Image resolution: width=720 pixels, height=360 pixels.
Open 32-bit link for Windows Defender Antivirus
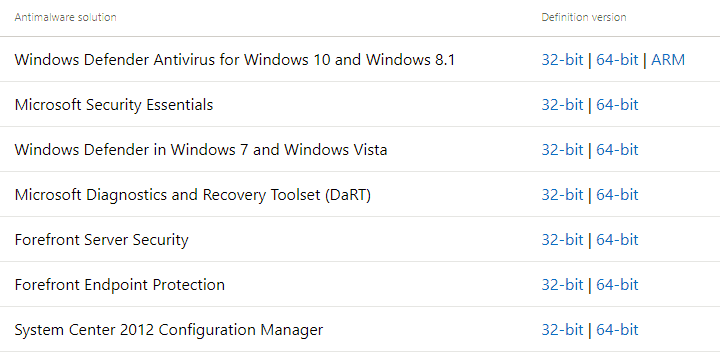(562, 60)
